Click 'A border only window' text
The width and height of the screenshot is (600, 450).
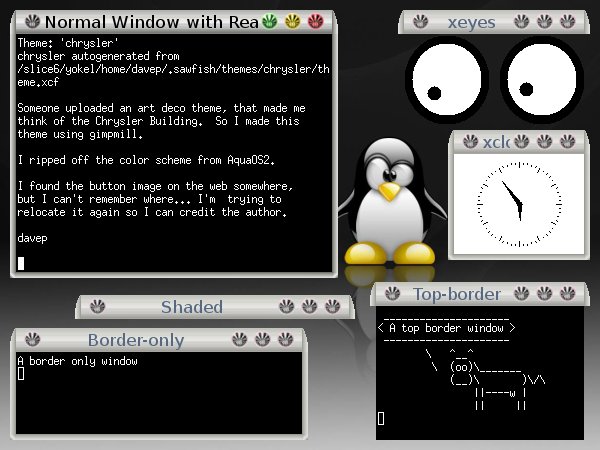(77, 361)
